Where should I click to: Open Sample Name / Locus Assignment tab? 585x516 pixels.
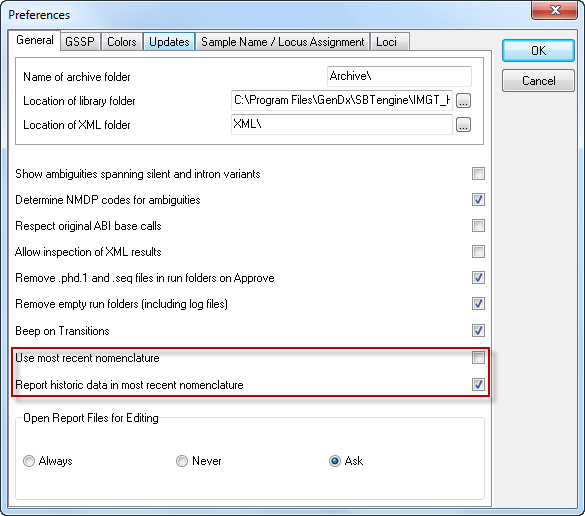pyautogui.click(x=282, y=41)
